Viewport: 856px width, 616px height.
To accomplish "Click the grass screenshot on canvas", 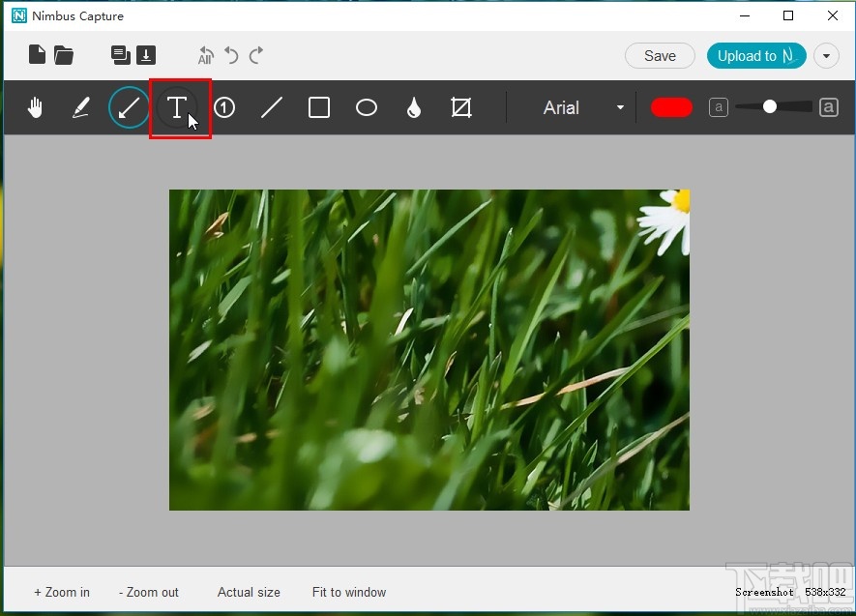I will (429, 350).
